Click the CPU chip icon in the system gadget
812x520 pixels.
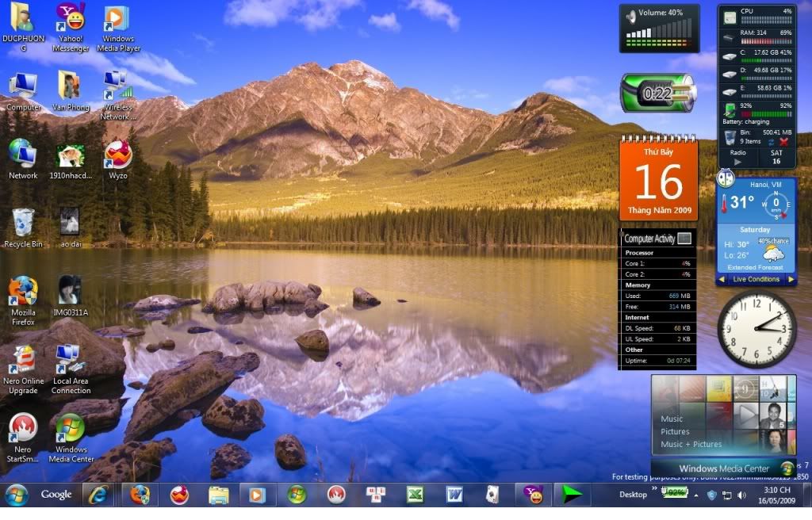coord(730,17)
